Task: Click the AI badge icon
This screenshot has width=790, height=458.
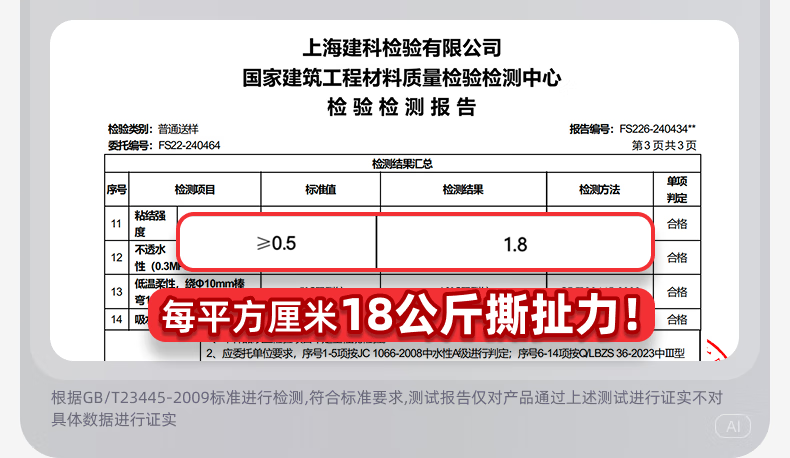Action: pyautogui.click(x=733, y=427)
